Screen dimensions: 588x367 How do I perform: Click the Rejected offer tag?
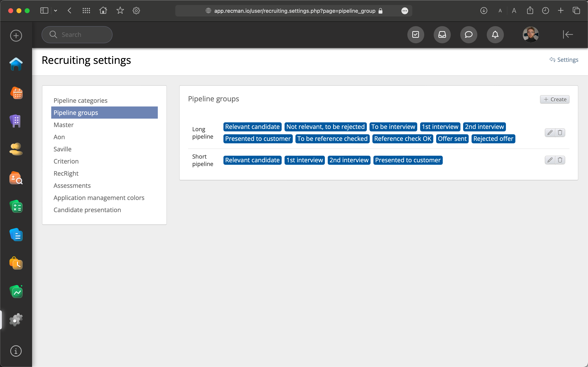[x=493, y=139]
